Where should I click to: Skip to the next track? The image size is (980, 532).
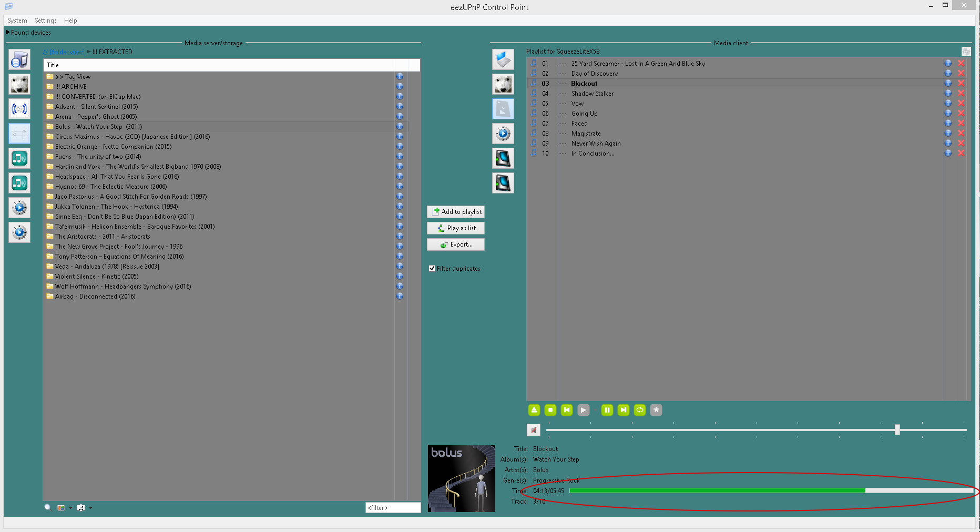click(x=624, y=410)
